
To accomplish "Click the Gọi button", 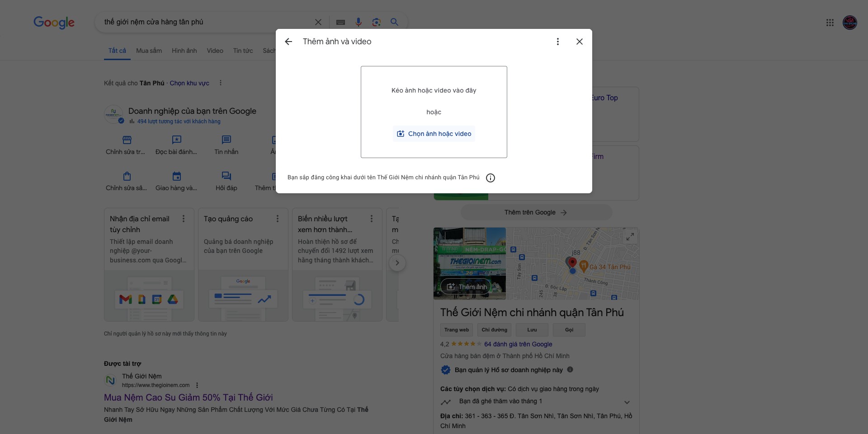I will coord(569,330).
